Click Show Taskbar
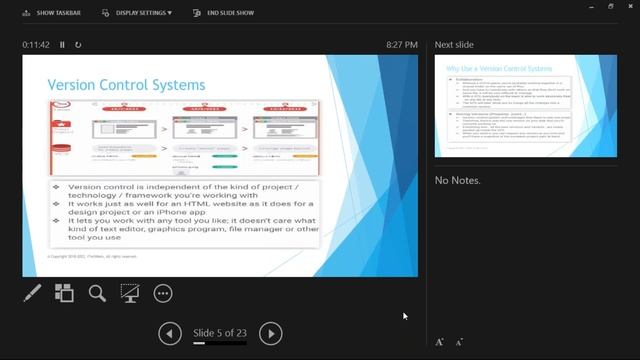 (x=51, y=13)
